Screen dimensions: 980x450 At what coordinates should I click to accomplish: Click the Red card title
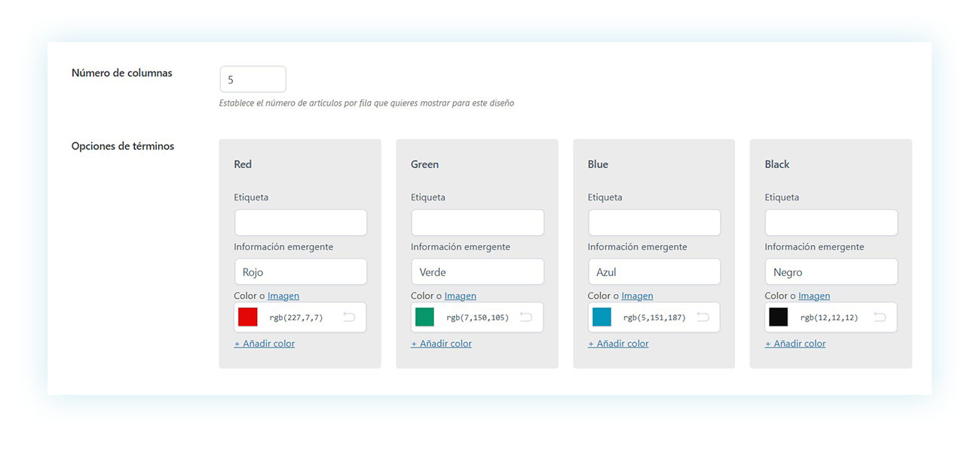pyautogui.click(x=243, y=164)
